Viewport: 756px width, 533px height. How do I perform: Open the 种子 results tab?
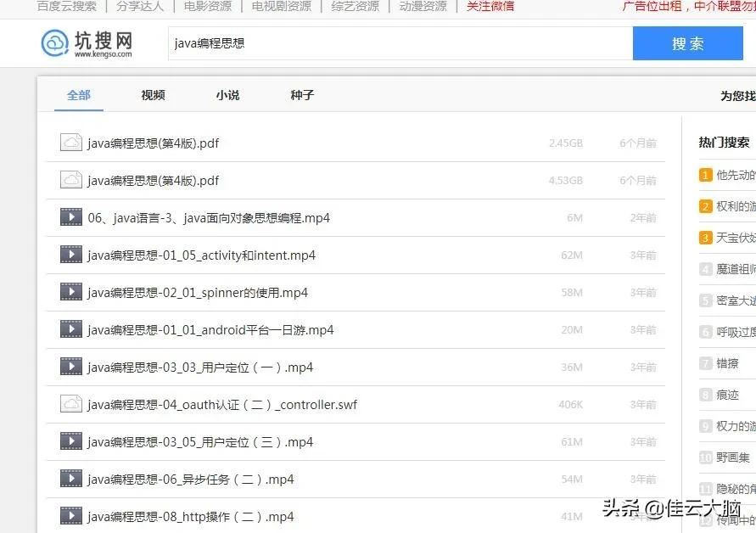pyautogui.click(x=301, y=96)
